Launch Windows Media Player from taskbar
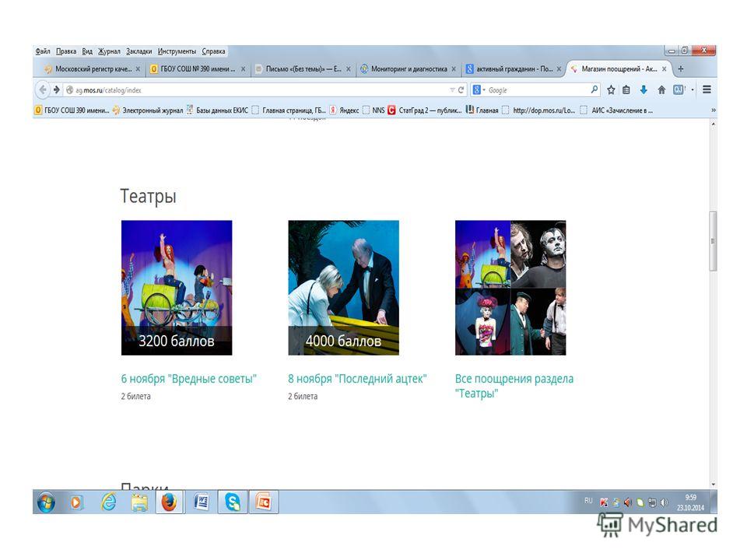 pyautogui.click(x=76, y=502)
